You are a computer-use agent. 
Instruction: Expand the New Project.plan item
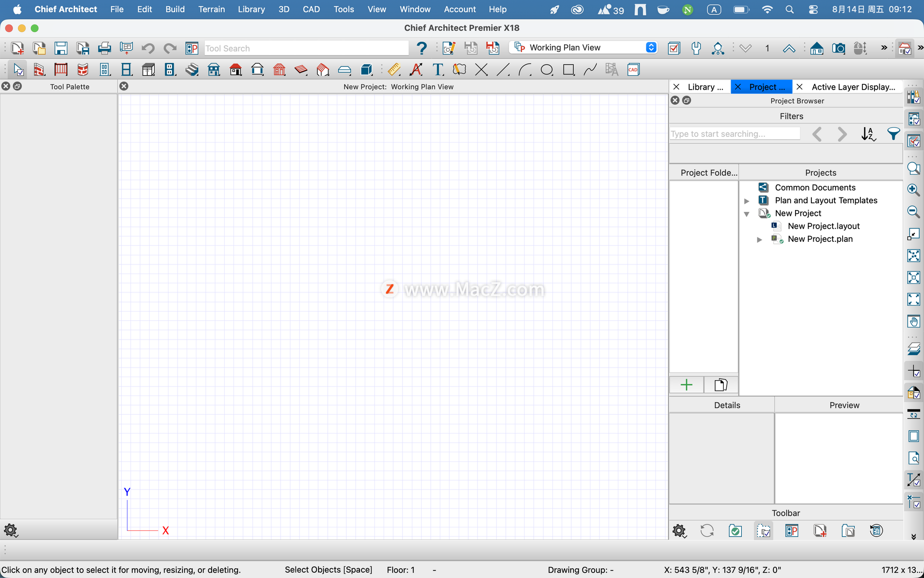coord(759,239)
